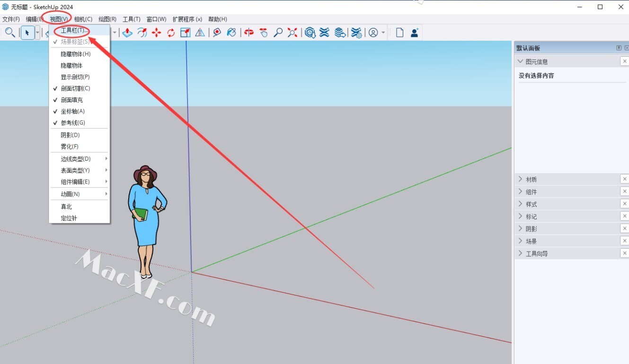This screenshot has width=629, height=364.
Task: Activate the Rotate tool
Action: point(171,33)
